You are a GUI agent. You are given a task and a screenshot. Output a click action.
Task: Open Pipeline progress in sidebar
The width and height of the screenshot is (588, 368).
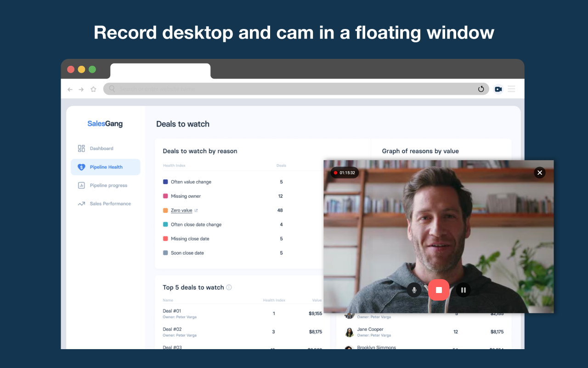click(108, 185)
